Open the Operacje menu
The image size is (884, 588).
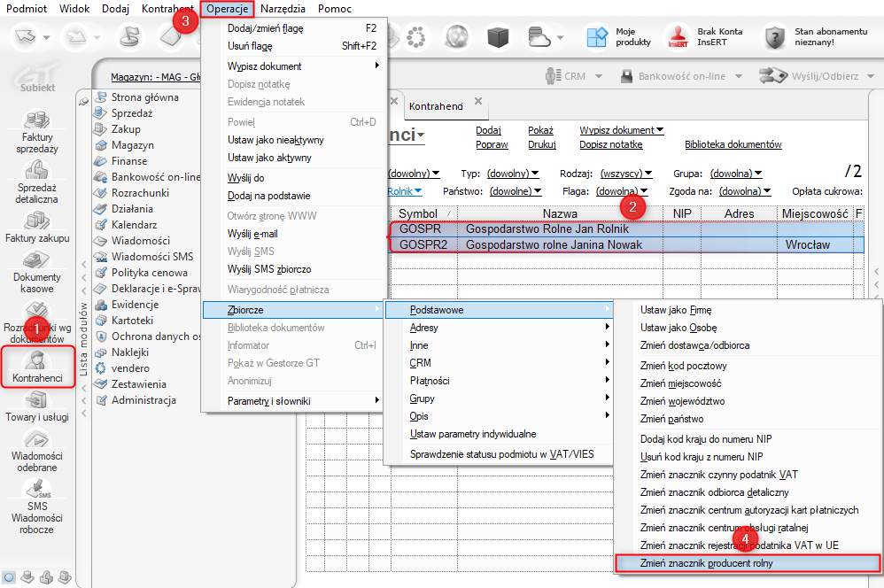228,9
